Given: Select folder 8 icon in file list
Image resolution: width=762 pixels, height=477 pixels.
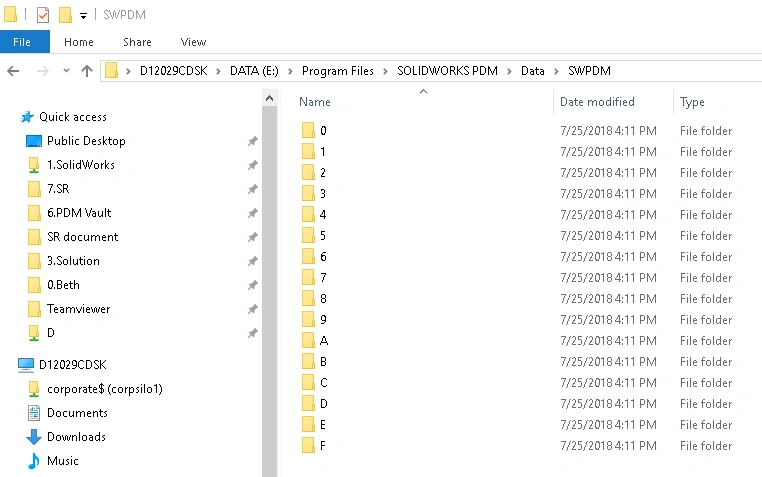Looking at the screenshot, I should point(308,298).
